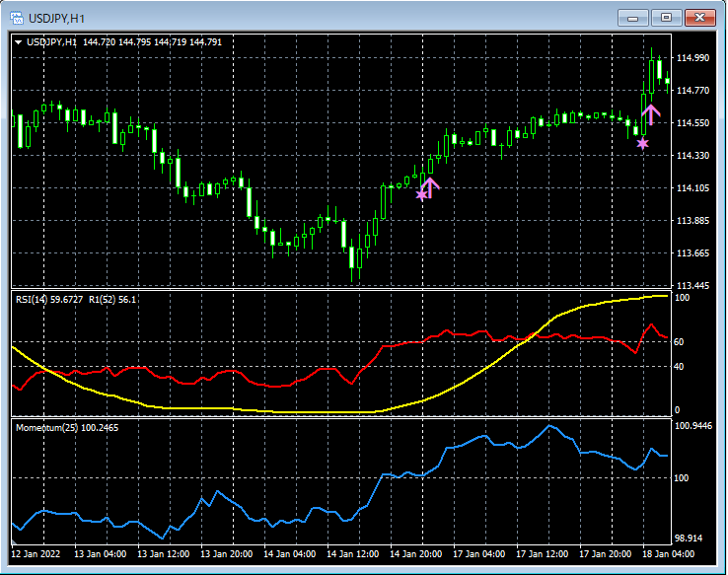
Task: Click the 114.550 price scale label
Action: pyautogui.click(x=692, y=123)
